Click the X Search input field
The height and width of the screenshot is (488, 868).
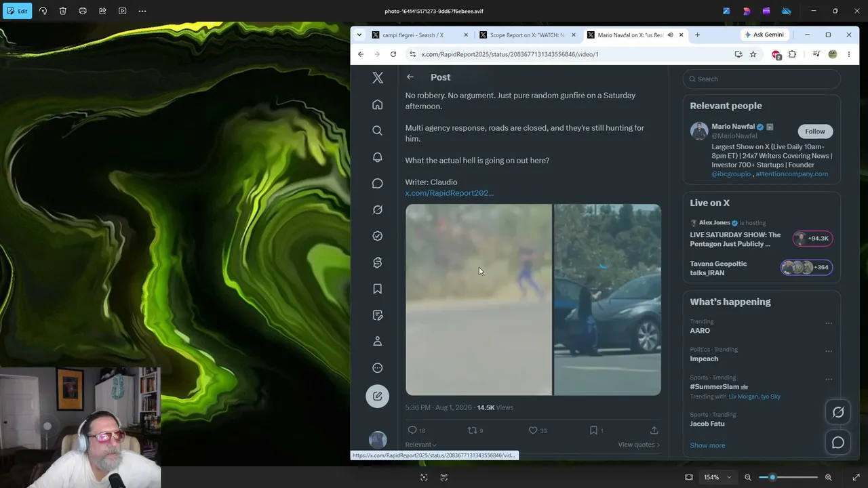click(762, 79)
